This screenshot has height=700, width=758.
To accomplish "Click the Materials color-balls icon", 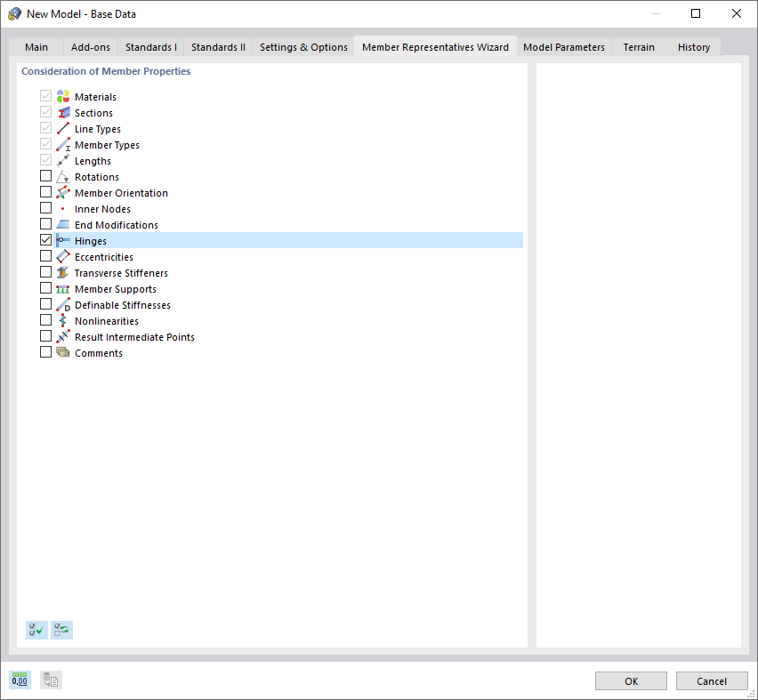I will 63,96.
